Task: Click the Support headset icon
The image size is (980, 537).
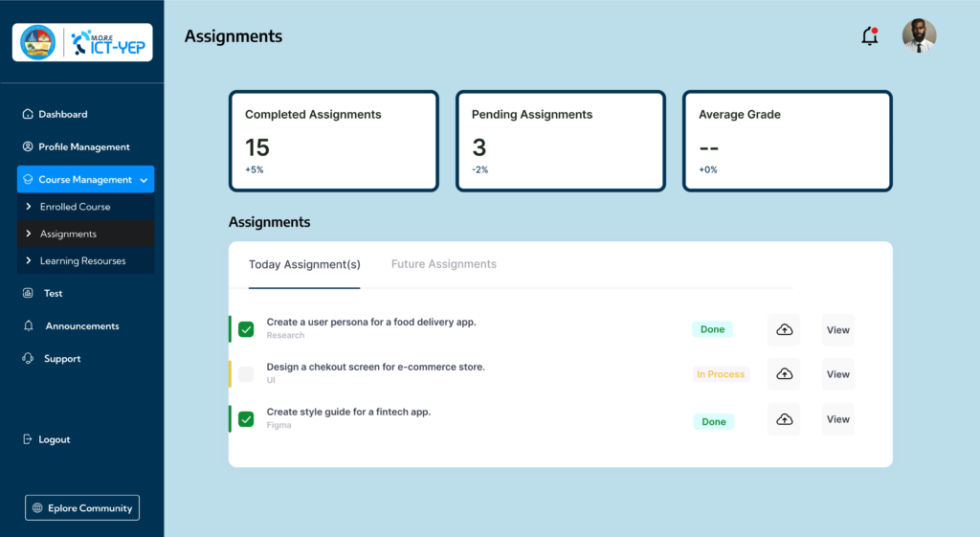Action: (28, 359)
